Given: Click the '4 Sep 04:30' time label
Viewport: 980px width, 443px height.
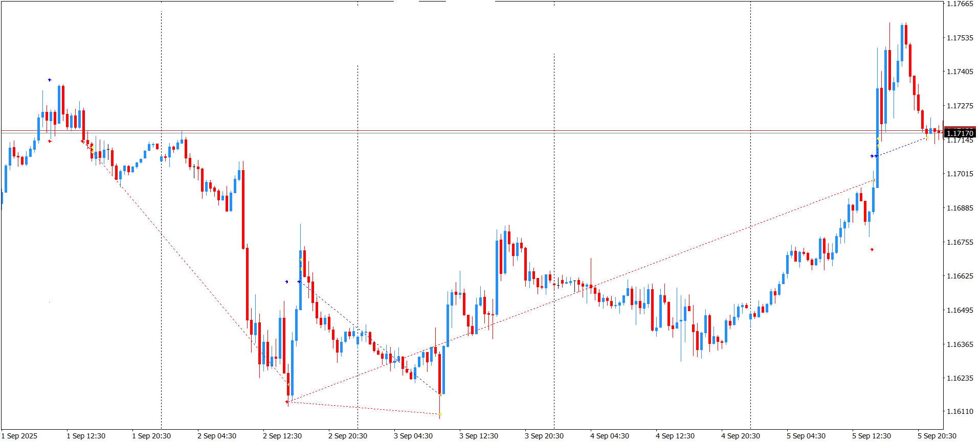Looking at the screenshot, I should (610, 436).
